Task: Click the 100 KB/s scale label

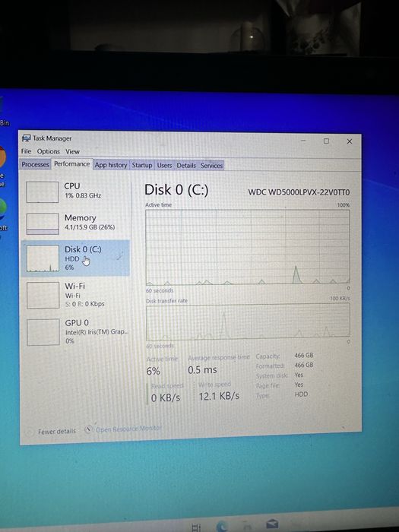Action: point(340,298)
